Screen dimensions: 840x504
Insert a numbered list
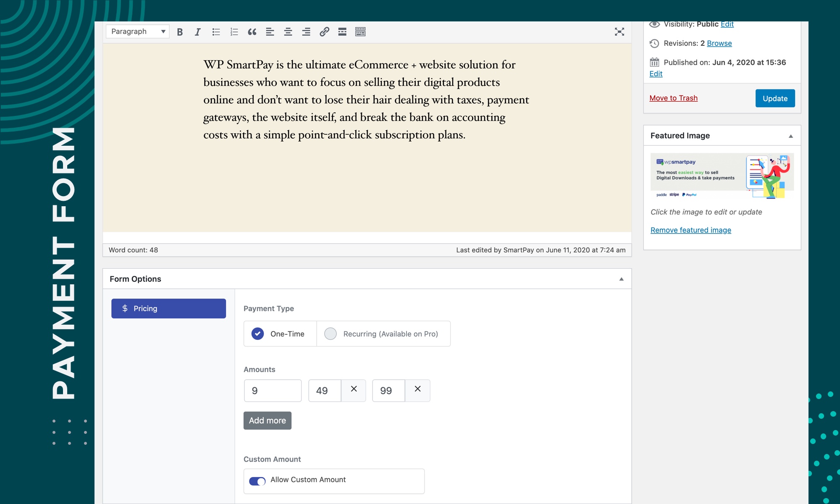[x=234, y=32]
